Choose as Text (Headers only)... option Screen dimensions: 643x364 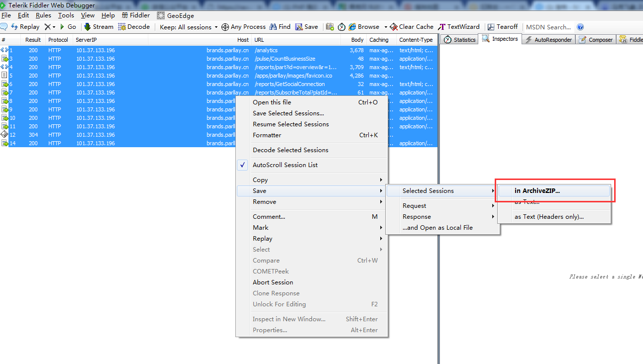pos(554,217)
